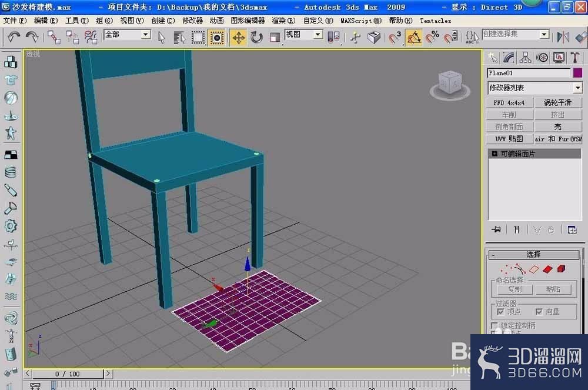Open the 帮助(H) menu
Image resolution: width=588 pixels, height=390 pixels.
click(400, 21)
